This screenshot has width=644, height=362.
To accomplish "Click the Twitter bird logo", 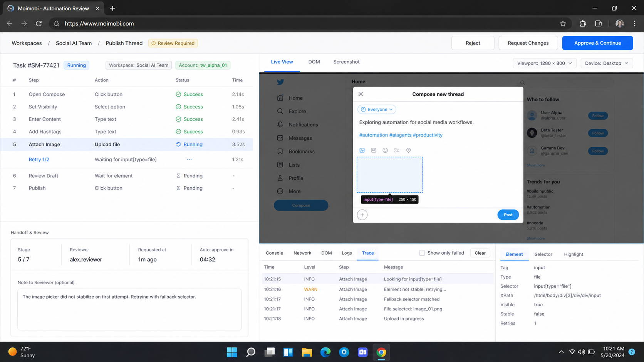I will coord(280,82).
